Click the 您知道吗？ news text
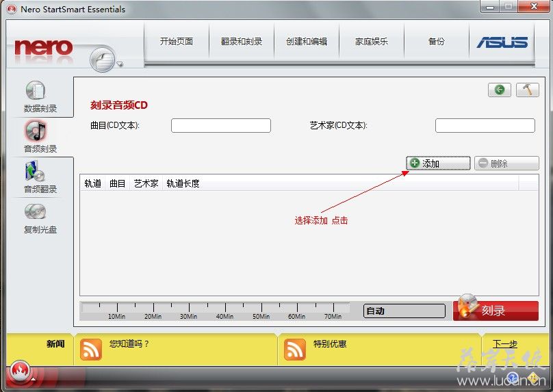 click(129, 343)
